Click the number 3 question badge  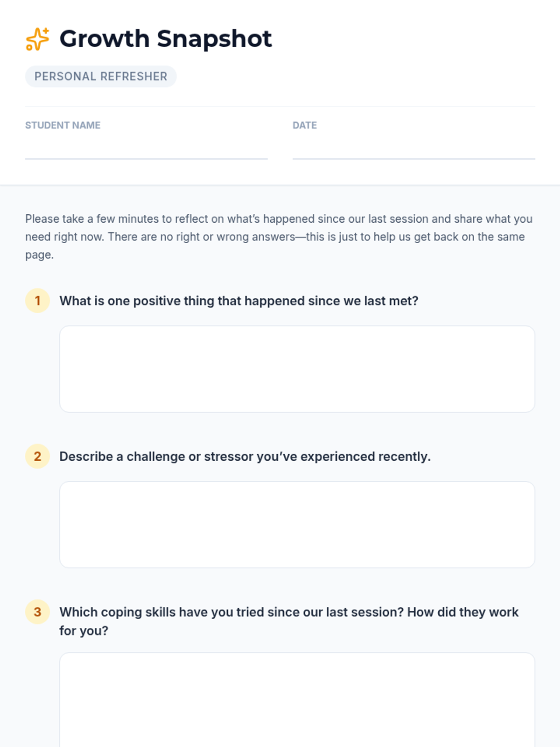click(x=37, y=612)
